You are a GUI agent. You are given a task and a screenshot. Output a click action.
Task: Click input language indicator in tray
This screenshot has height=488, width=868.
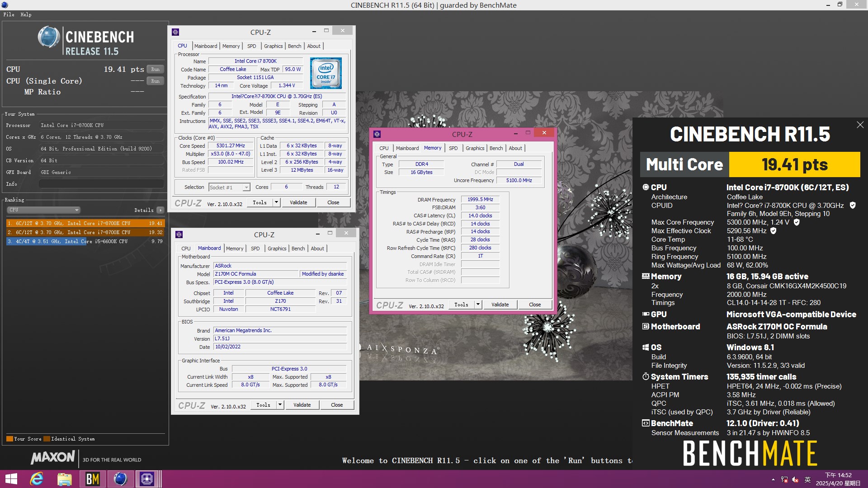tap(807, 479)
